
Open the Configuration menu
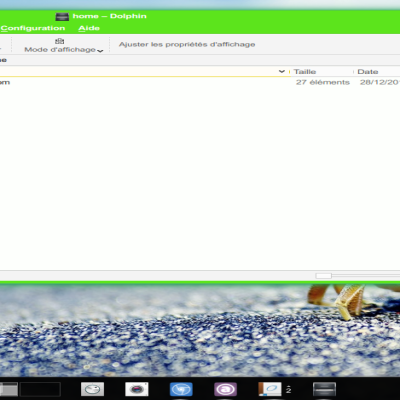(x=33, y=28)
